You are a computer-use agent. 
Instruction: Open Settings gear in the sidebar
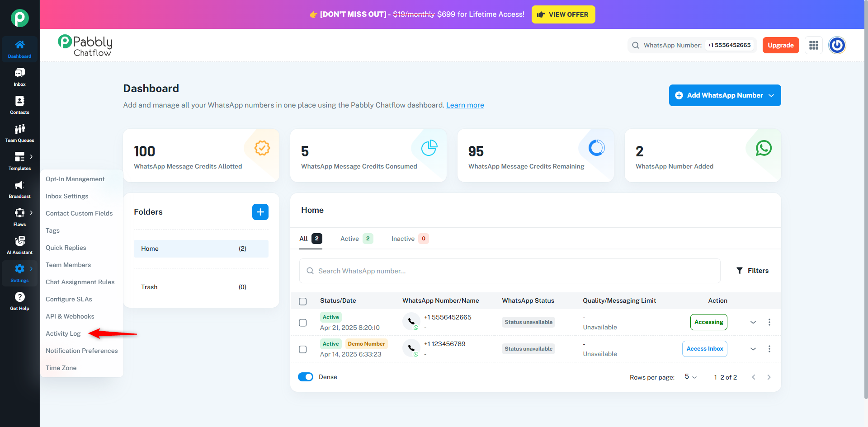point(19,273)
